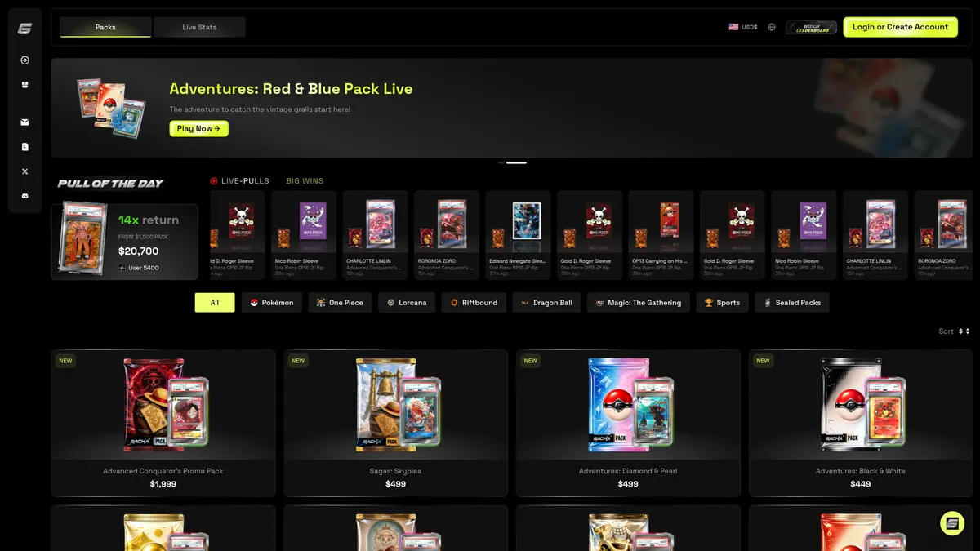Switch to the Live Stats tab
Viewport: 980px width, 551px height.
point(199,27)
